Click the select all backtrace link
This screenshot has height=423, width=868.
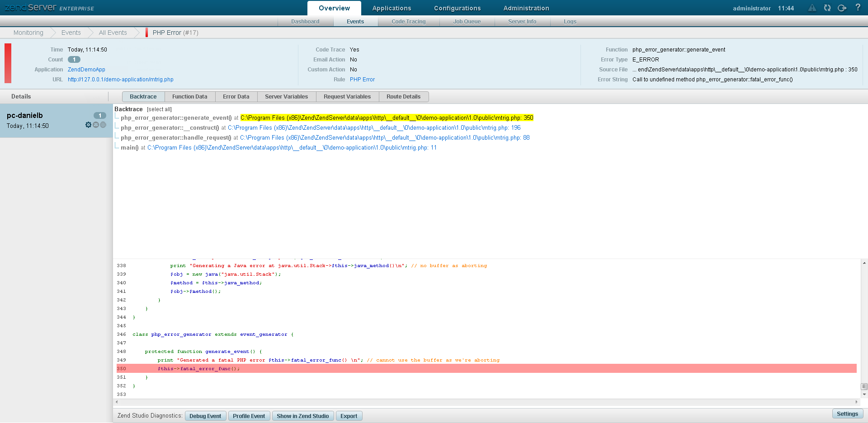pyautogui.click(x=159, y=109)
